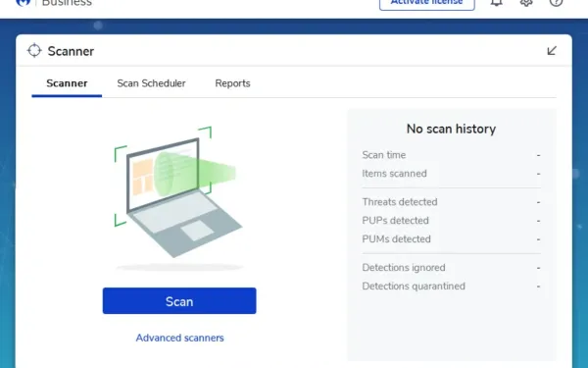Click the Scan time row label

383,155
